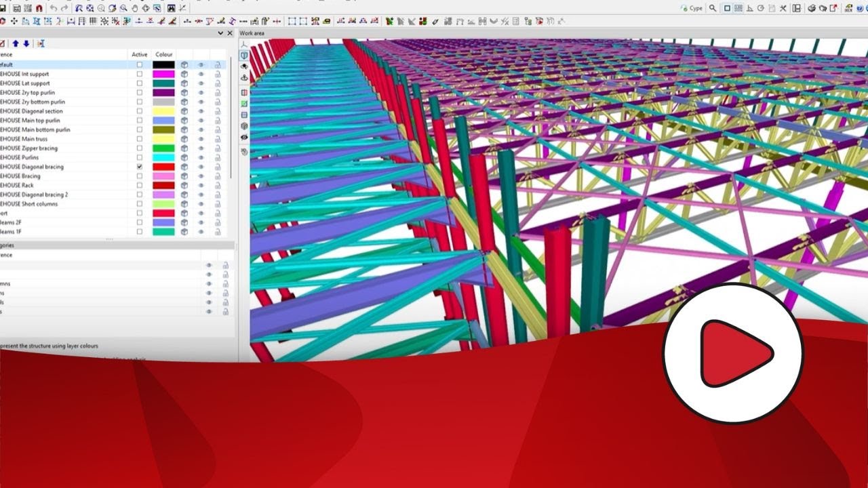This screenshot has width=868, height=488.
Task: Select the red magnet object-snap tool
Action: [x=40, y=7]
